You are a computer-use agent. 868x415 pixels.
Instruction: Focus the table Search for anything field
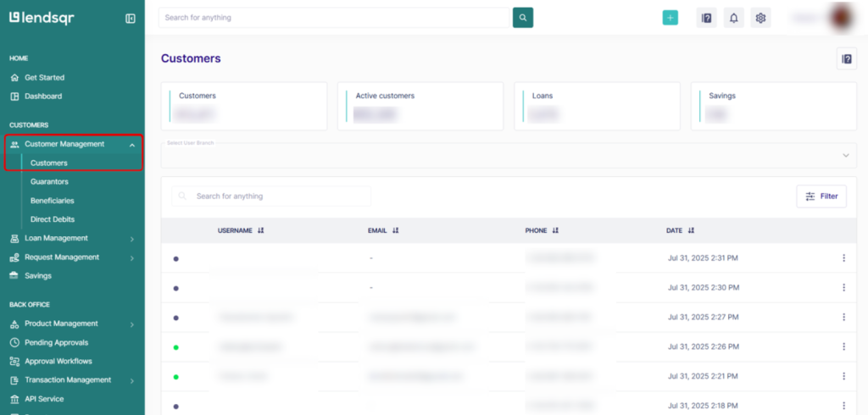click(x=271, y=196)
